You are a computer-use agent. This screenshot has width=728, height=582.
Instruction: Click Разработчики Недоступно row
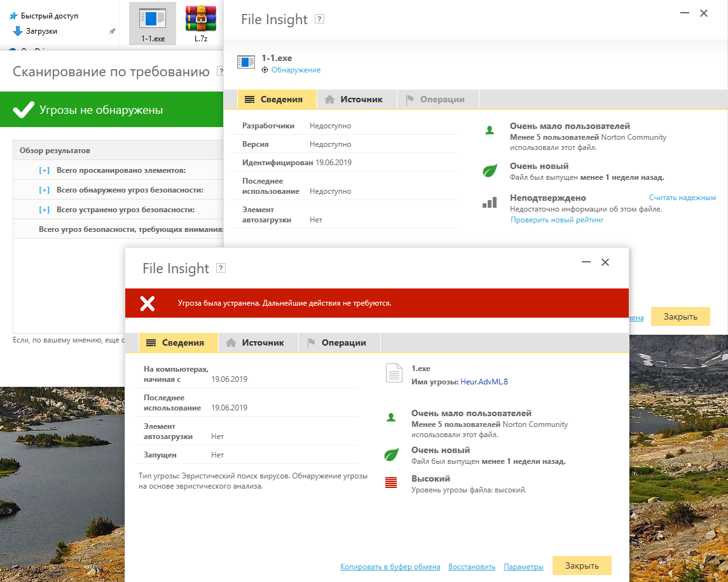click(x=343, y=126)
